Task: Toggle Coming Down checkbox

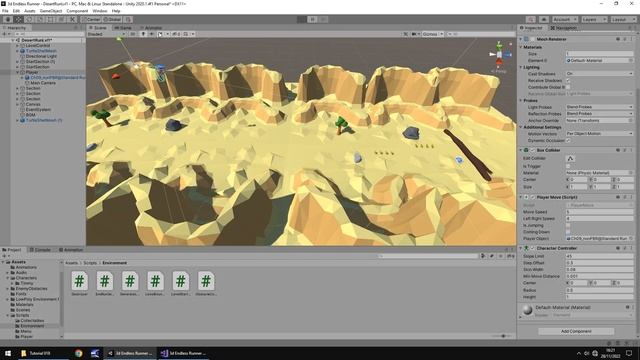Action: click(568, 232)
